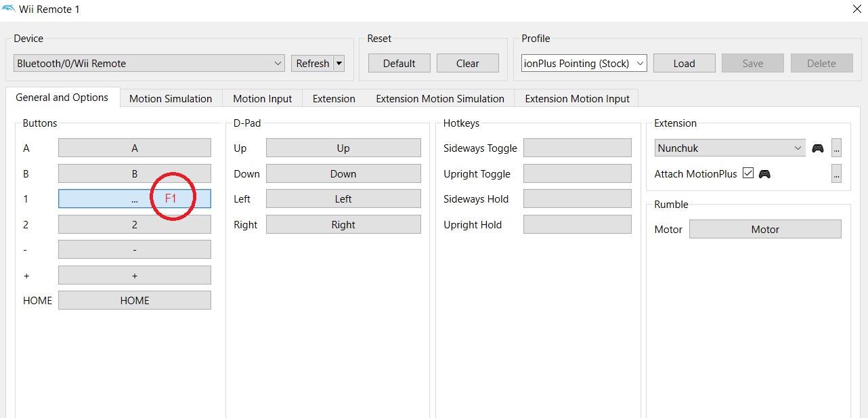The width and height of the screenshot is (868, 418).
Task: Click the Delete profile button
Action: coord(821,63)
